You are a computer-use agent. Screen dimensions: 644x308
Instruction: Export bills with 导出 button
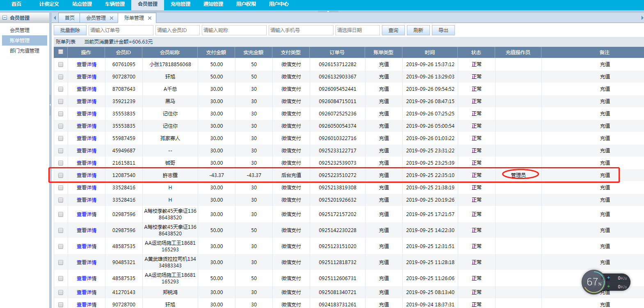443,30
